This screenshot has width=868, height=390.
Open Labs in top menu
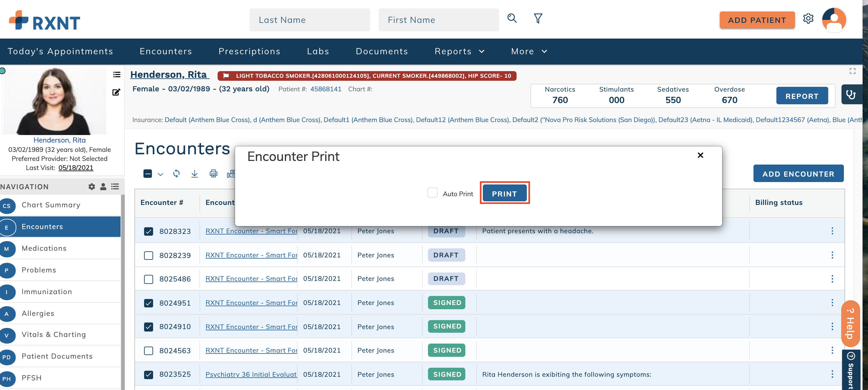click(x=318, y=51)
